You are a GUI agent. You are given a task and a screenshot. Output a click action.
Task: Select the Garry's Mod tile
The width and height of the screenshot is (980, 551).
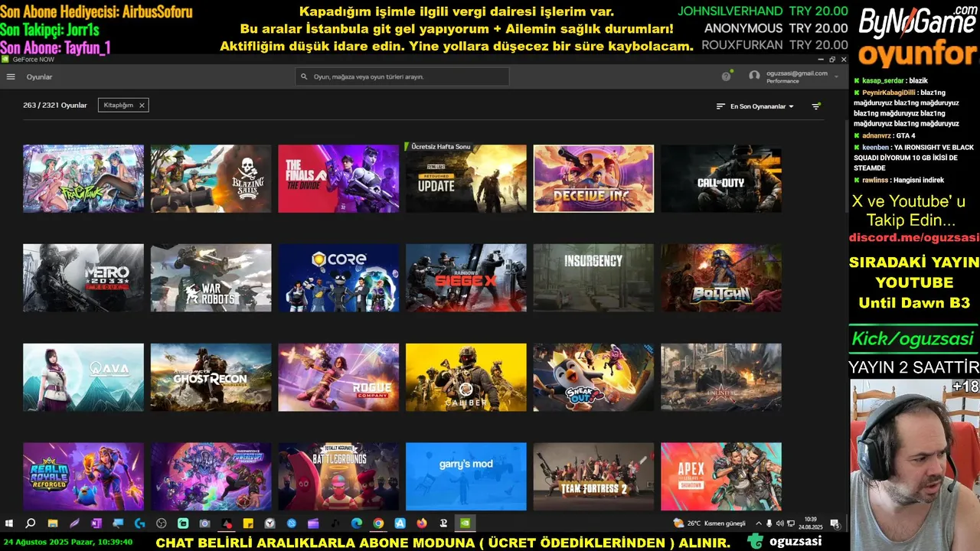[466, 476]
